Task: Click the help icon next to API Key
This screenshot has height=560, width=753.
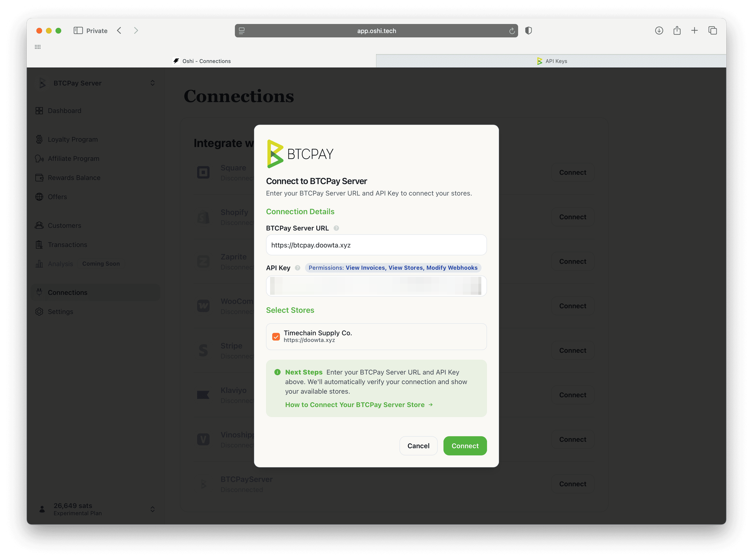Action: pyautogui.click(x=297, y=268)
